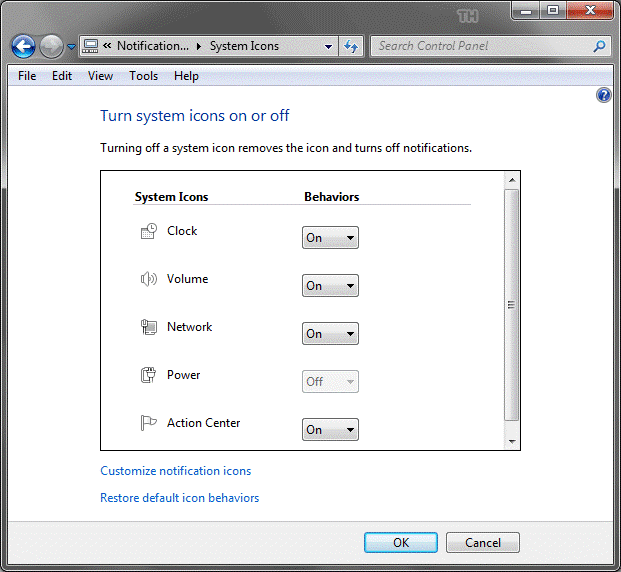Click the Action Center flag icon

coord(149,423)
